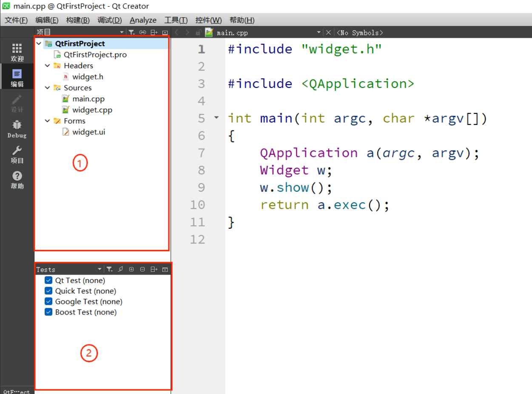Viewport: 532px width, 394px height.
Task: Place cursor on the w.show(); code line
Action: [296, 187]
